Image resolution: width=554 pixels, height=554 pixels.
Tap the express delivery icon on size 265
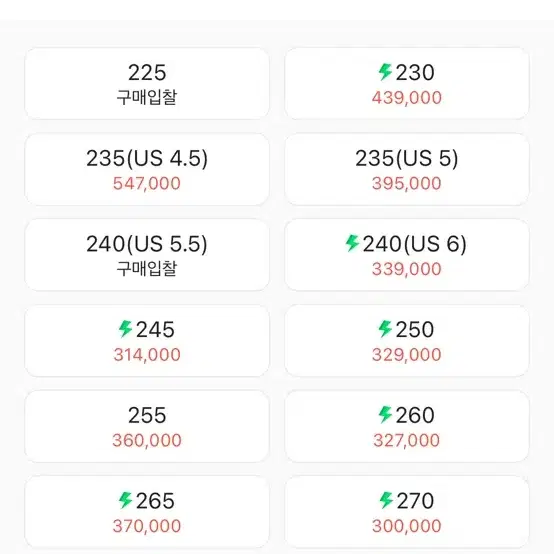125,500
